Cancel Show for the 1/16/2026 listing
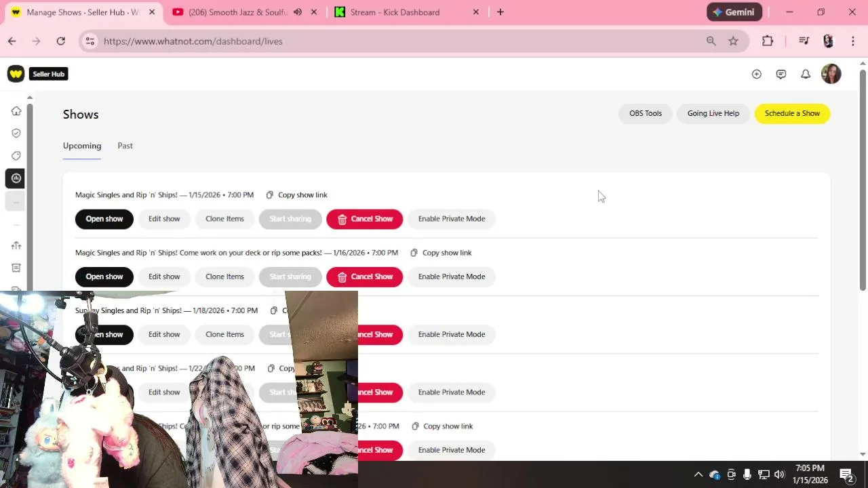868x488 pixels. 365,277
